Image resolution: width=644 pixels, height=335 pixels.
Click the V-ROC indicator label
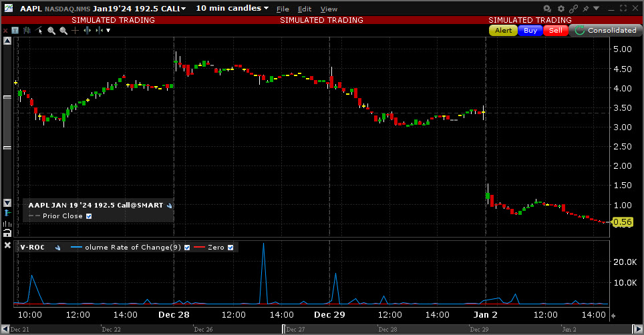(x=33, y=248)
